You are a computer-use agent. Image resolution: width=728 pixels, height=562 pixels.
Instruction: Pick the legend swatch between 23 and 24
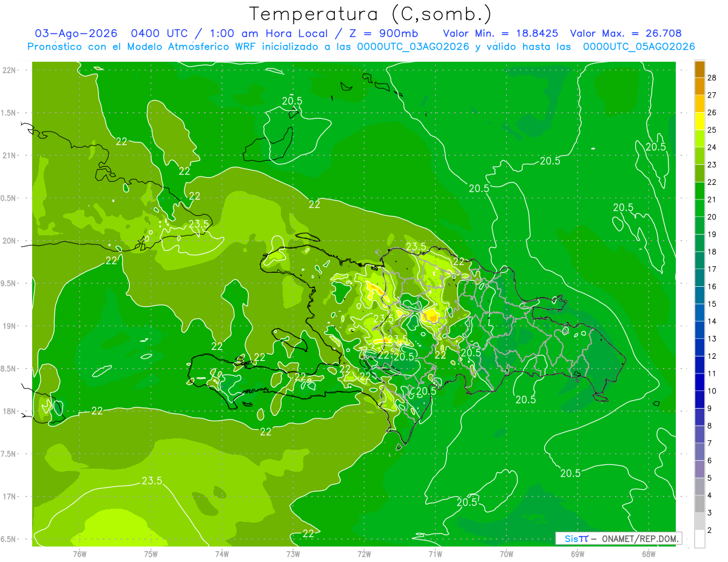pos(699,156)
